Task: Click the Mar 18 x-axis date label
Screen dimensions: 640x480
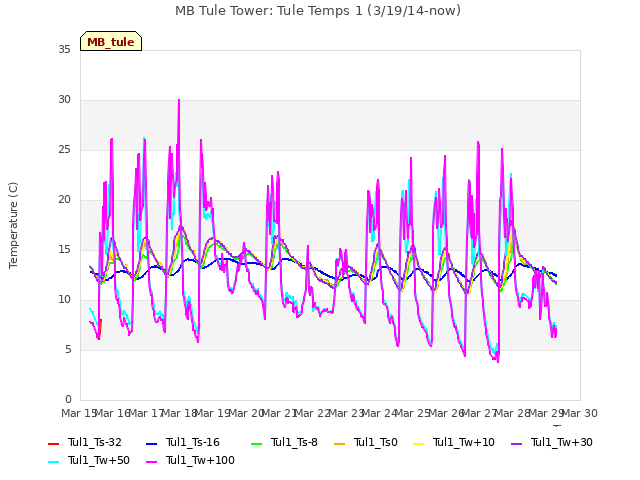Action: (180, 413)
